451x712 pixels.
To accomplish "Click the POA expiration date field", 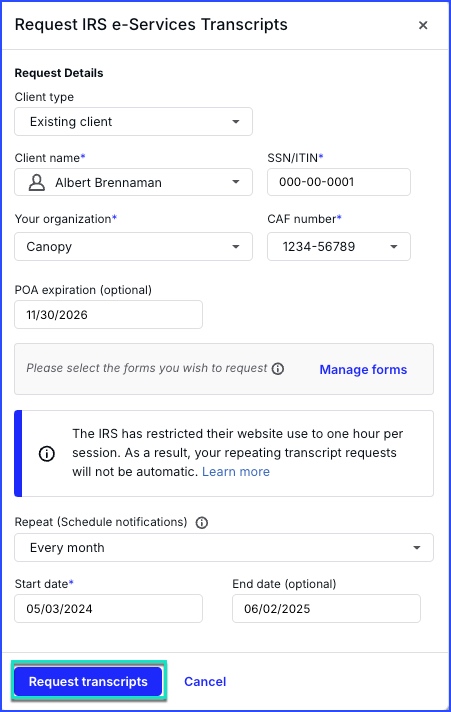I will coord(109,315).
